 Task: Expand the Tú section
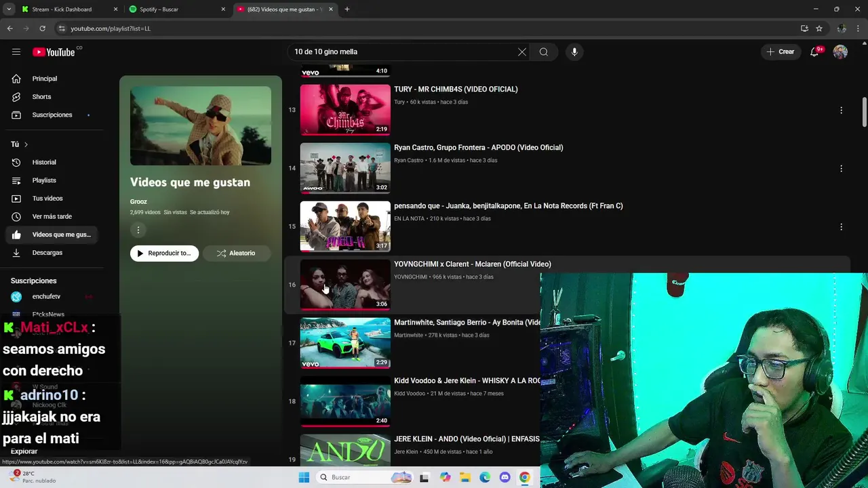pyautogui.click(x=20, y=144)
